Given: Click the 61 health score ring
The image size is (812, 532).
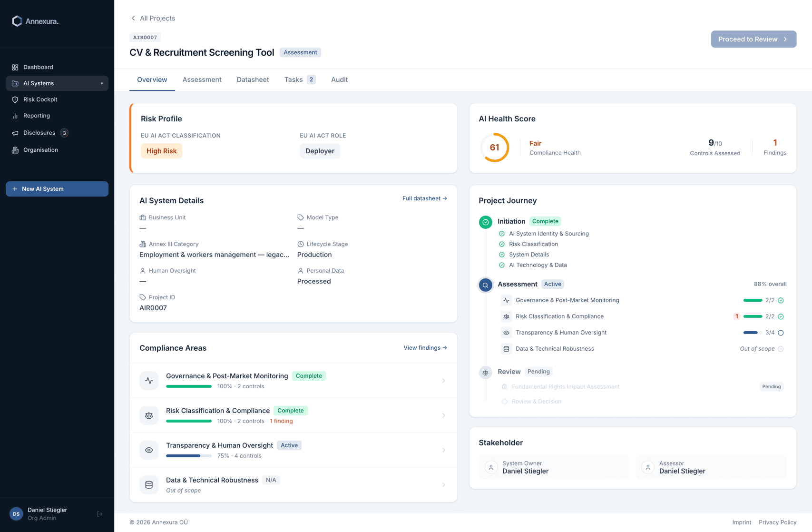Looking at the screenshot, I should [495, 148].
